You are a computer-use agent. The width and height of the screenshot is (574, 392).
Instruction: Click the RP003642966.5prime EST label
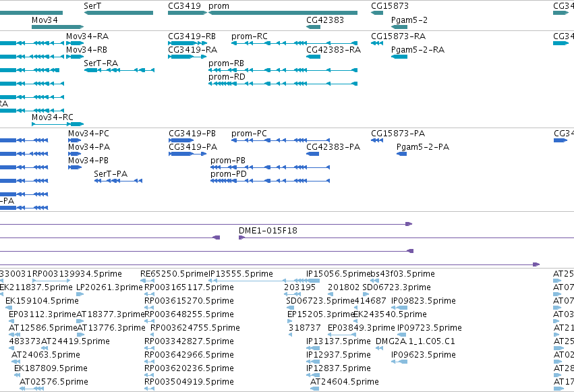pyautogui.click(x=190, y=355)
